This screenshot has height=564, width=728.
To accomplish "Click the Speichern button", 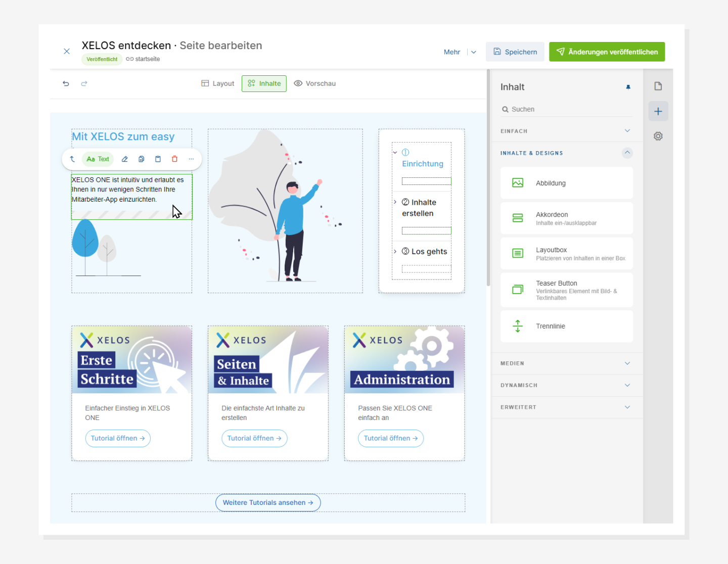I will (x=515, y=52).
